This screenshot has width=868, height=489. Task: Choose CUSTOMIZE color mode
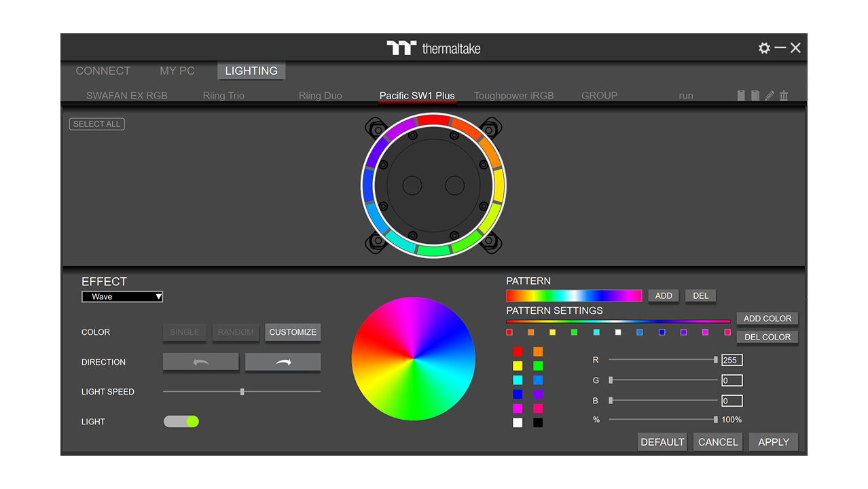[x=293, y=332]
